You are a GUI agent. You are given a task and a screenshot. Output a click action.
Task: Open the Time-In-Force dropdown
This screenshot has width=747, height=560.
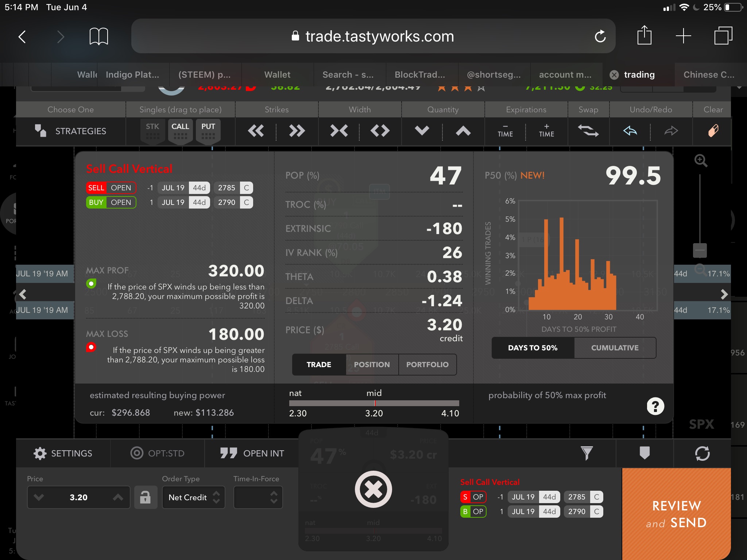point(258,497)
